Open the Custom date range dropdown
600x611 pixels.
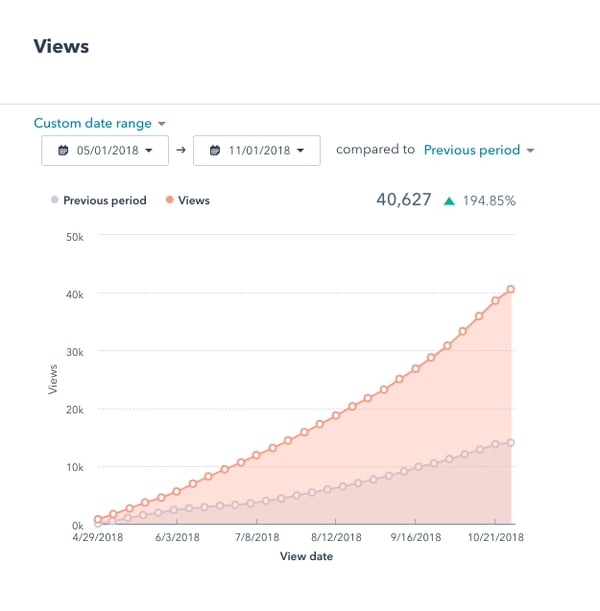point(93,124)
